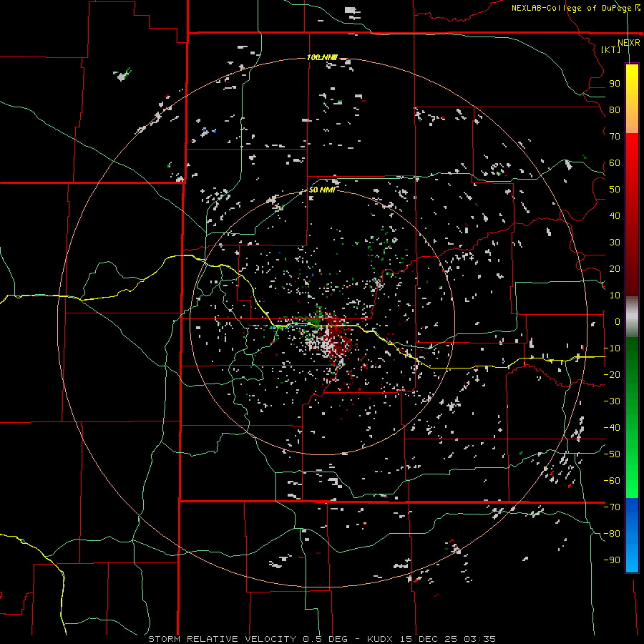Image resolution: width=644 pixels, height=644 pixels.
Task: Select the 80 knot scale label
Action: click(x=615, y=110)
